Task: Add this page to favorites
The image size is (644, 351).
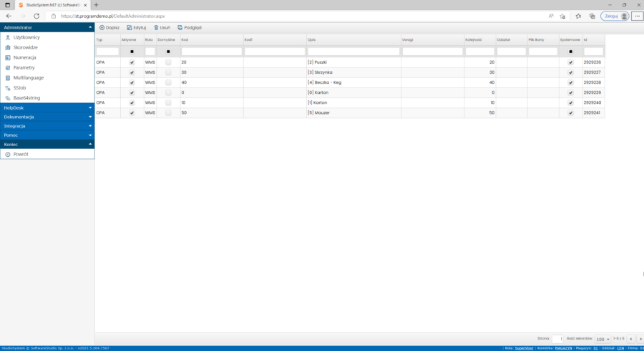Action: click(562, 16)
